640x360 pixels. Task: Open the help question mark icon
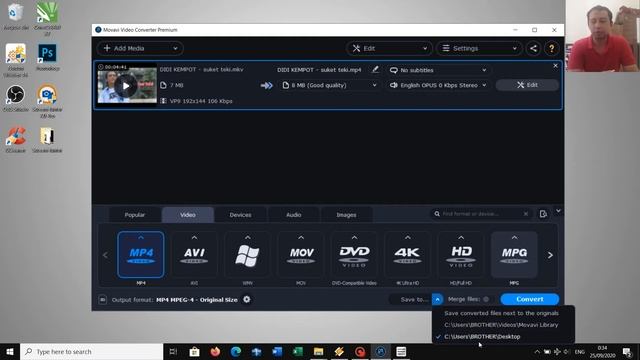pyautogui.click(x=551, y=48)
